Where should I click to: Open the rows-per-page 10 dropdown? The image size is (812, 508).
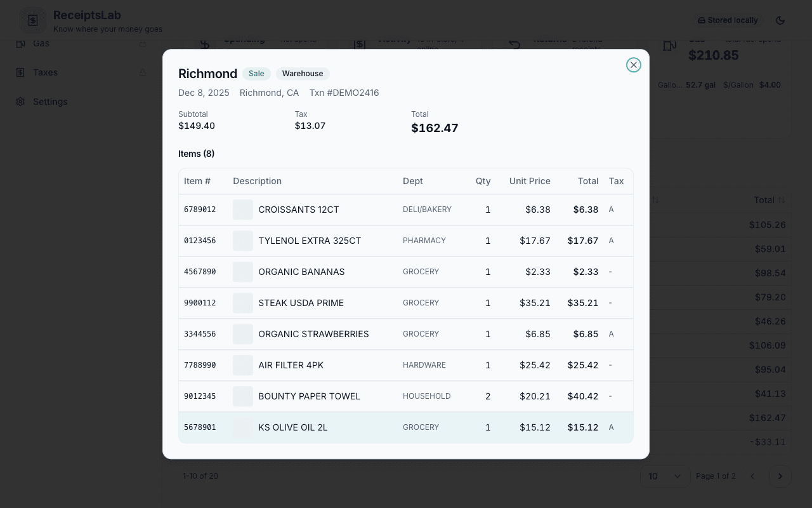point(665,476)
